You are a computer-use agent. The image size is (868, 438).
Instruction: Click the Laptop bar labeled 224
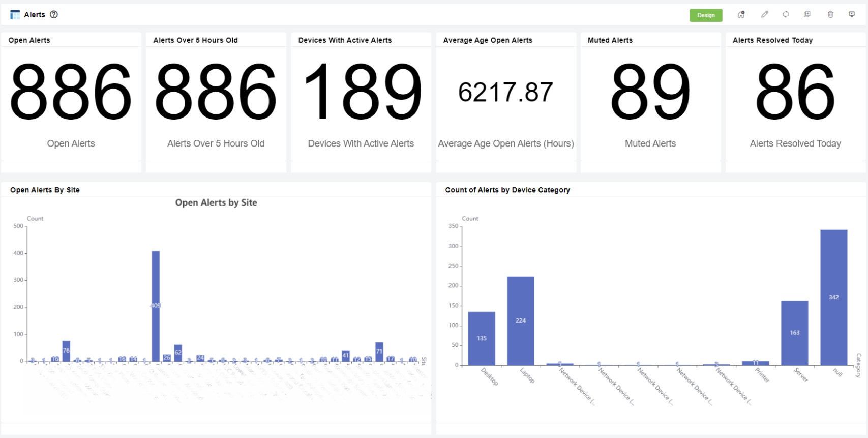point(521,320)
